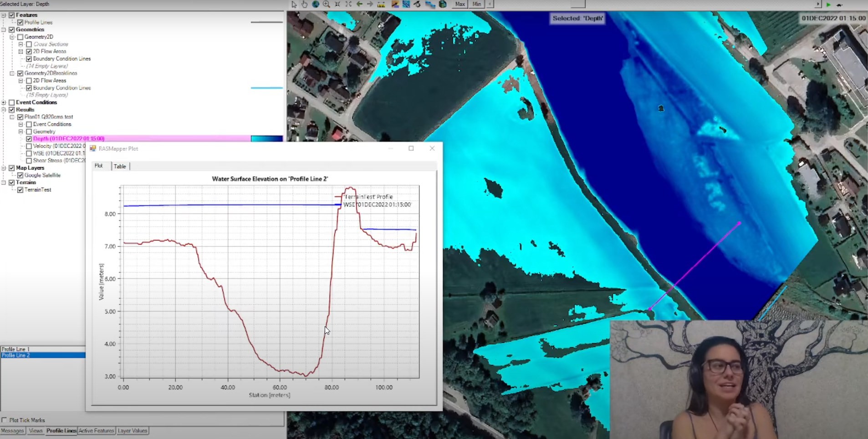The width and height of the screenshot is (868, 439).
Task: Collapse the Geometries tree node
Action: click(x=4, y=30)
